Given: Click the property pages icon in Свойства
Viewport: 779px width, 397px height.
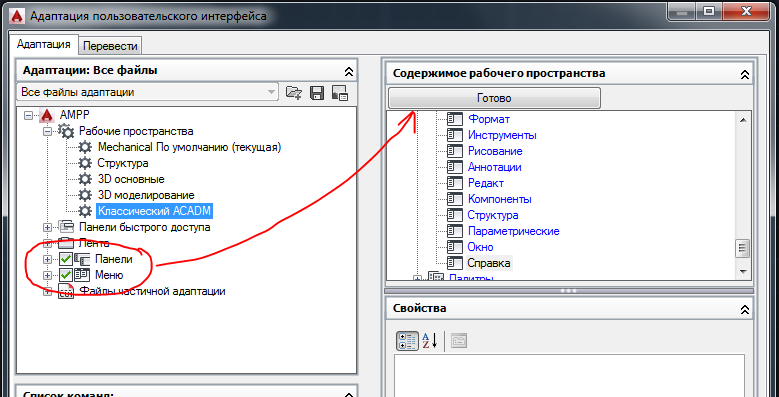Looking at the screenshot, I should pyautogui.click(x=459, y=340).
